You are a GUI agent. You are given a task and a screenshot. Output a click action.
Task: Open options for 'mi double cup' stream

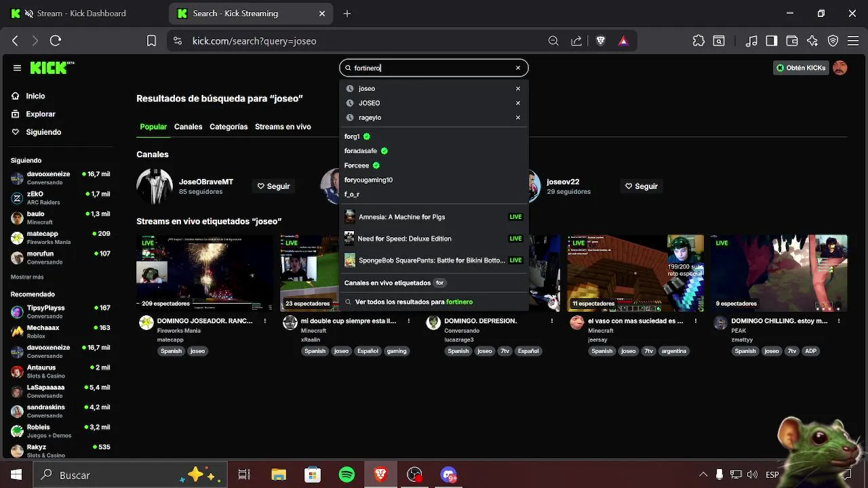(408, 321)
